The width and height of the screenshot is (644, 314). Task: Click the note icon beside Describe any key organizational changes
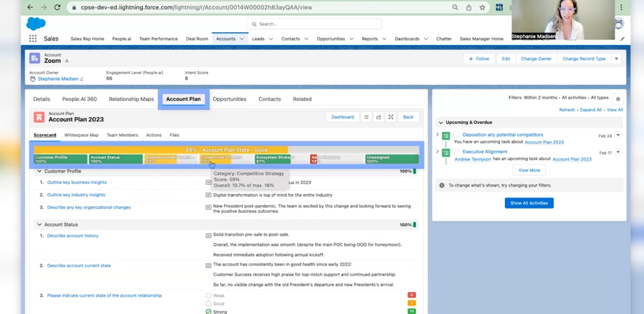tap(208, 207)
